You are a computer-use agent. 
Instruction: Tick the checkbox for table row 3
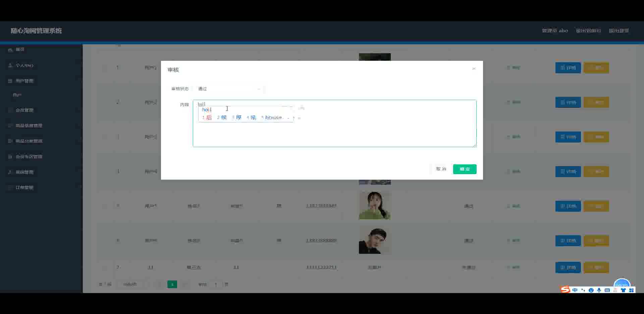pos(105,137)
